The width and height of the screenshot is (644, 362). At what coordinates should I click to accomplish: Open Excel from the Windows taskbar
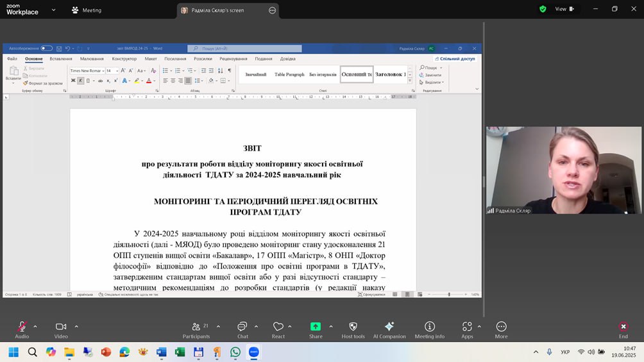(x=180, y=352)
